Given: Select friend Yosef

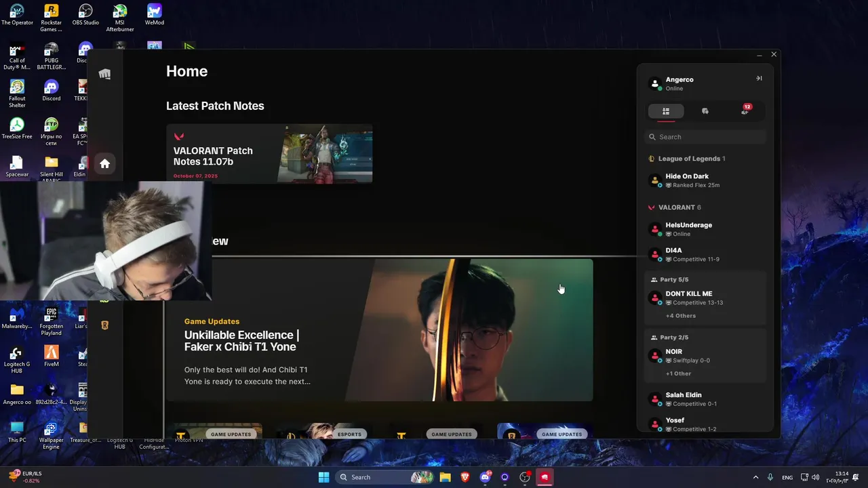Looking at the screenshot, I should [705, 424].
